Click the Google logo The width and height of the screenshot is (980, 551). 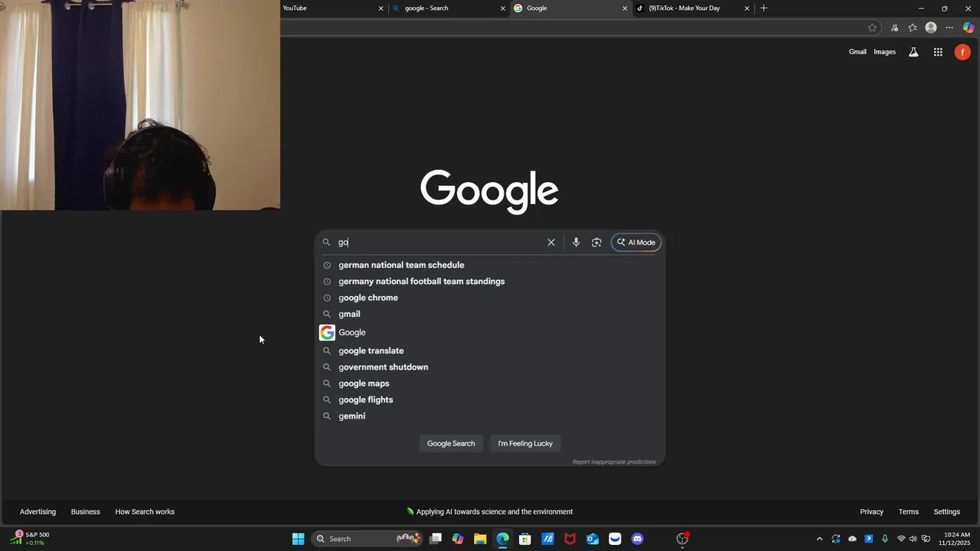click(489, 191)
